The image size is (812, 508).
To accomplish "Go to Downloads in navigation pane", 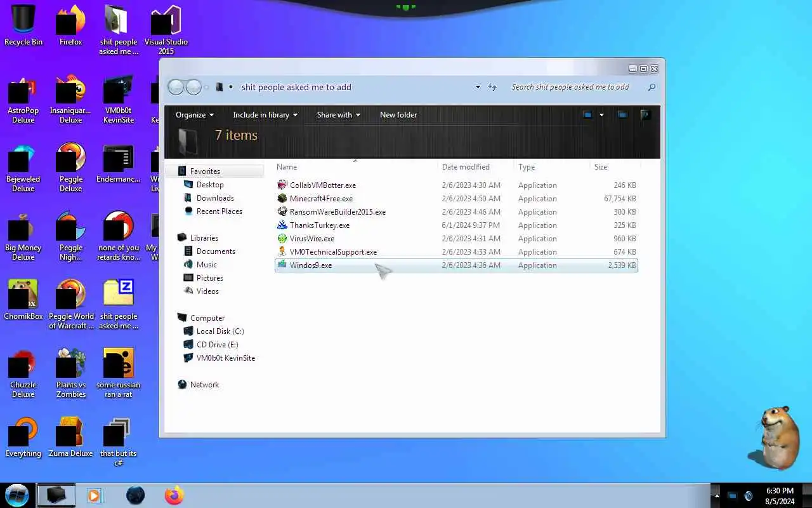I will coord(215,198).
